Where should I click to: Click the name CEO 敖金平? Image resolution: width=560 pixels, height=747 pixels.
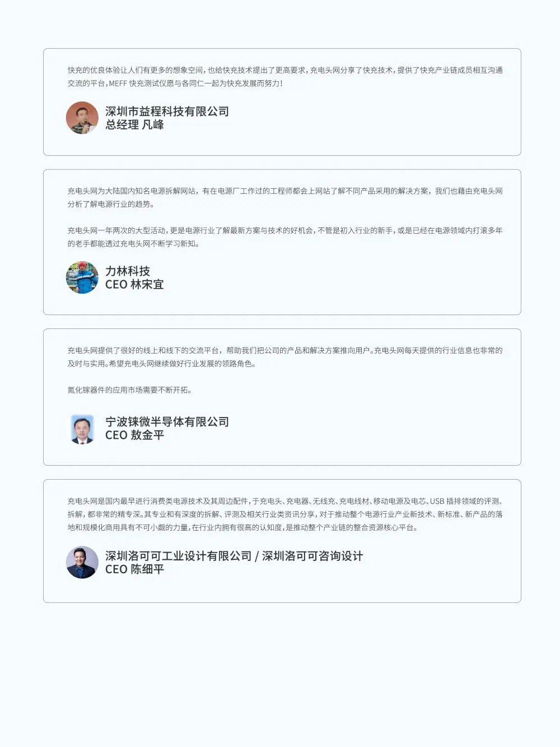click(x=134, y=435)
